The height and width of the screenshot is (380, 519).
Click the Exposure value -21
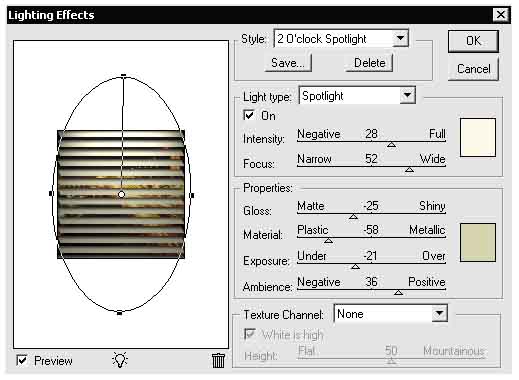pyautogui.click(x=370, y=256)
